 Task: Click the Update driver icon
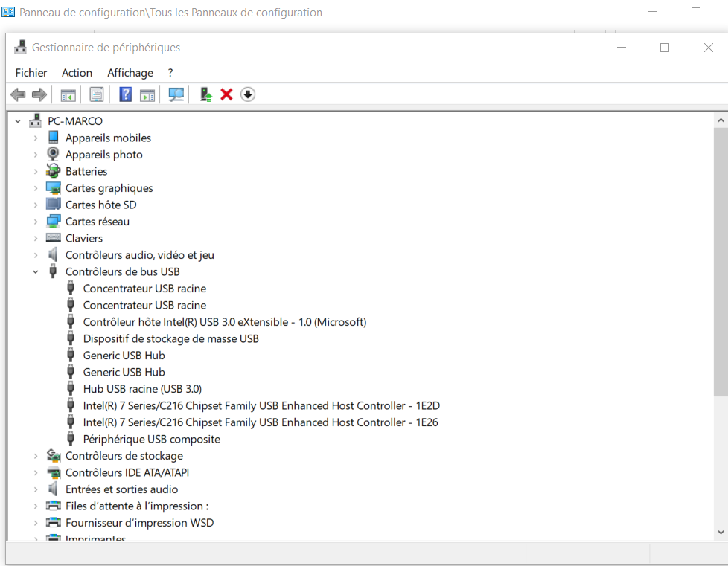205,94
